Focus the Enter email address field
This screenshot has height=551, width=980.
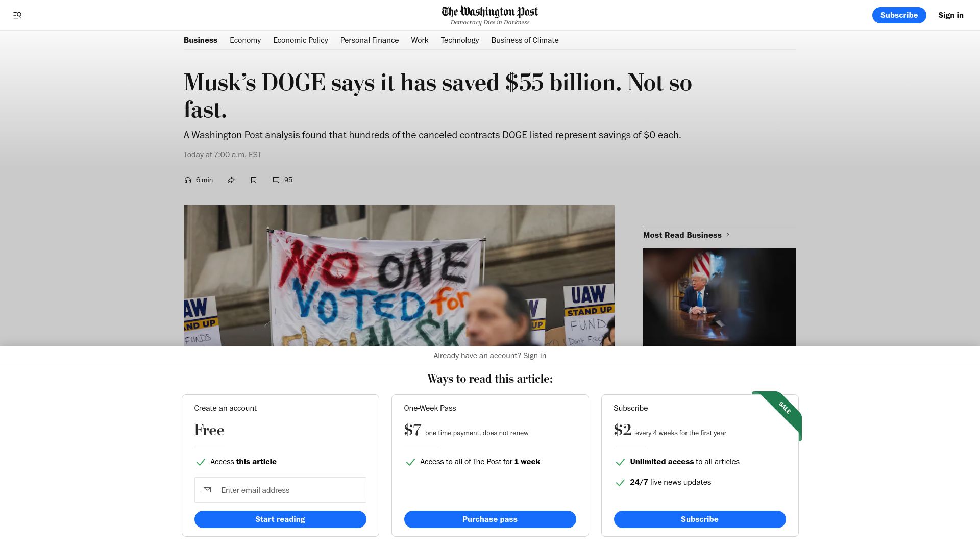coord(280,490)
